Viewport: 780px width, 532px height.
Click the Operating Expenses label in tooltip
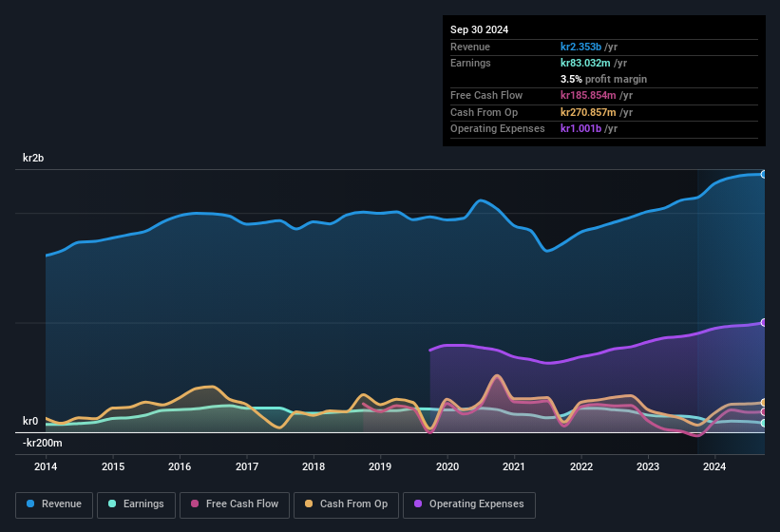pos(498,128)
